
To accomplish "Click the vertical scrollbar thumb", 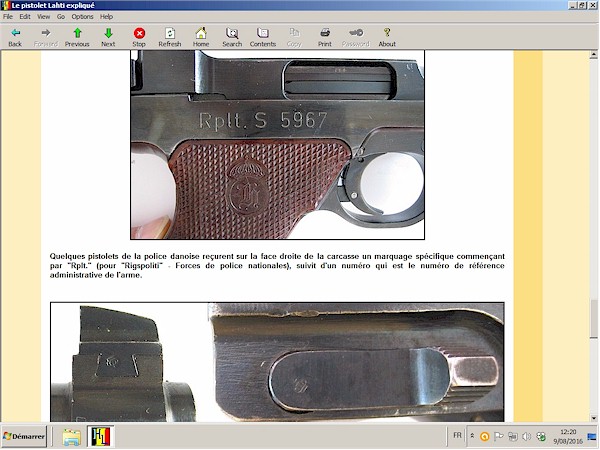I will pos(593,318).
